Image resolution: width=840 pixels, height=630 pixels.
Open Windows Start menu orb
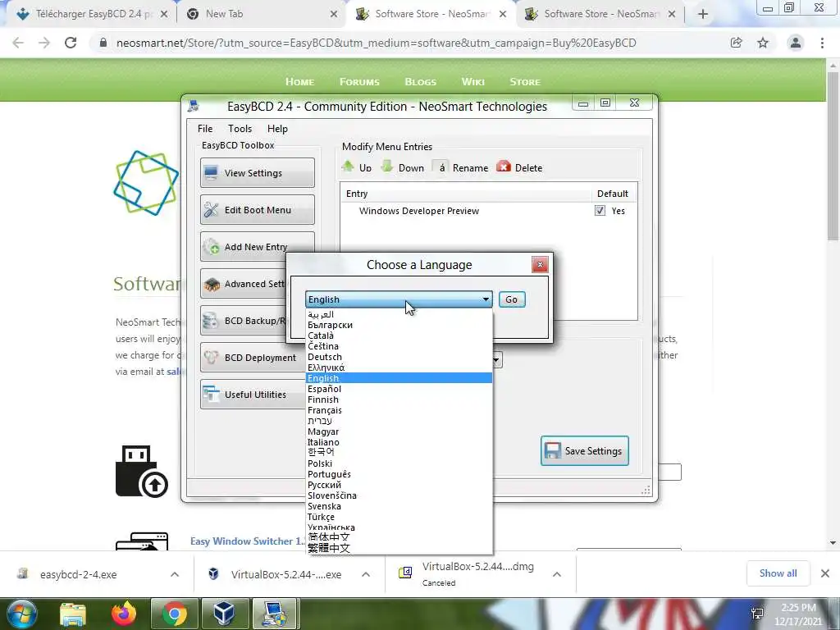pyautogui.click(x=21, y=614)
